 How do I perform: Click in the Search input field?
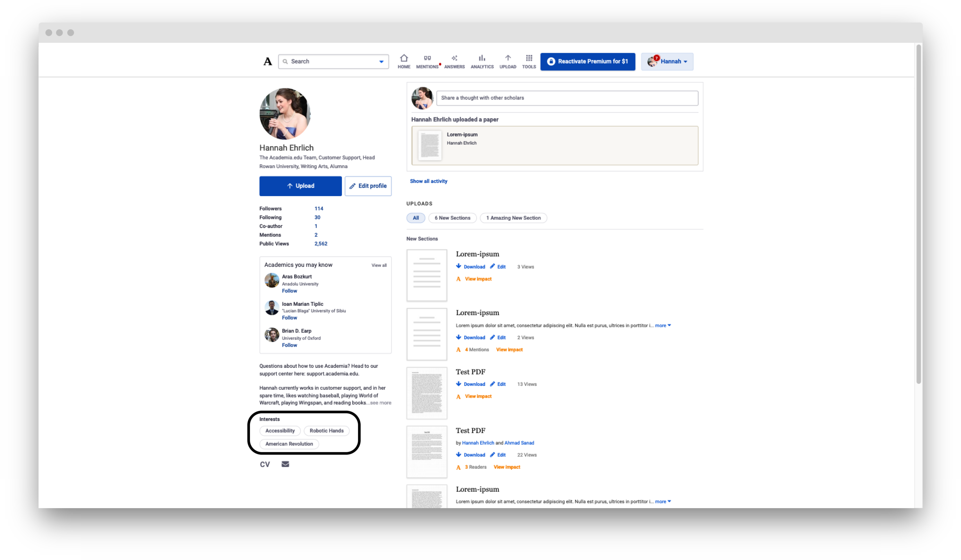coord(333,61)
